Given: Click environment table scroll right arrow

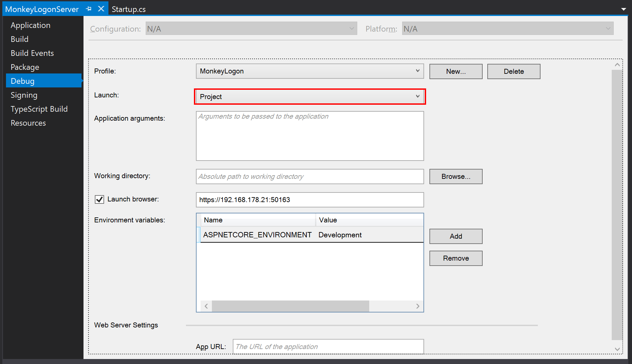Looking at the screenshot, I should point(417,306).
